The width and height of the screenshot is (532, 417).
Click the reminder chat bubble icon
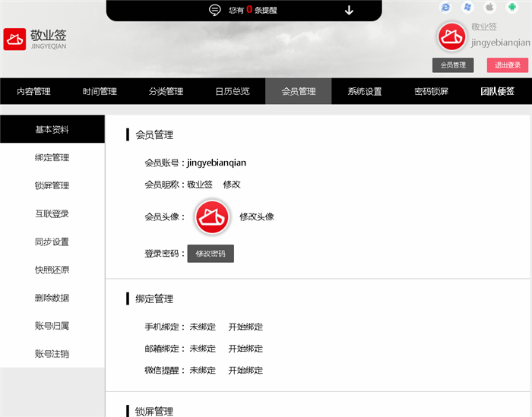215,10
